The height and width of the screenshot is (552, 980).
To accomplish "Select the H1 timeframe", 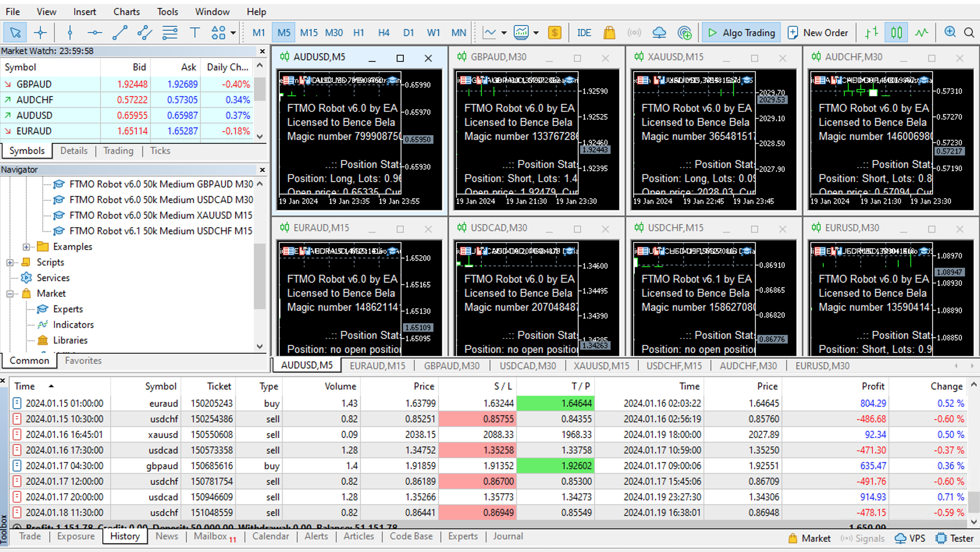I will 358,33.
